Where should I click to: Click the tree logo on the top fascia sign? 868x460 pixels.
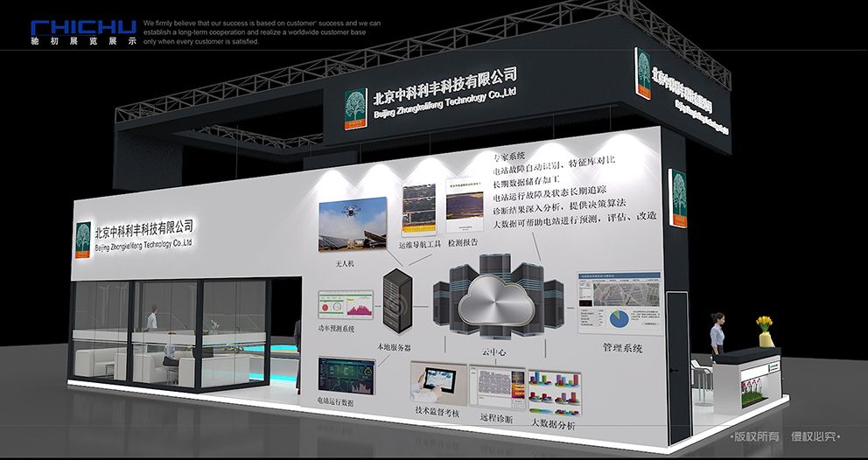[356, 109]
